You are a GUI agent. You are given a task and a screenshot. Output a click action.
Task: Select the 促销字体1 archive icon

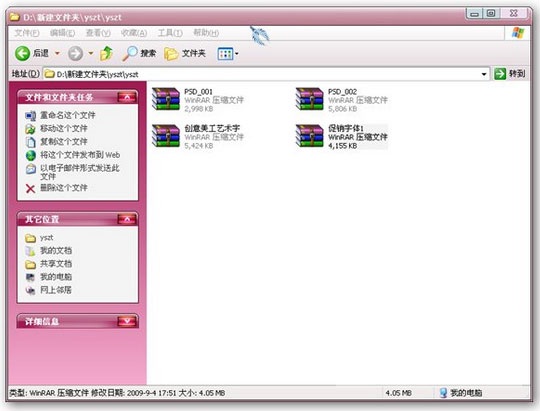pyautogui.click(x=310, y=136)
